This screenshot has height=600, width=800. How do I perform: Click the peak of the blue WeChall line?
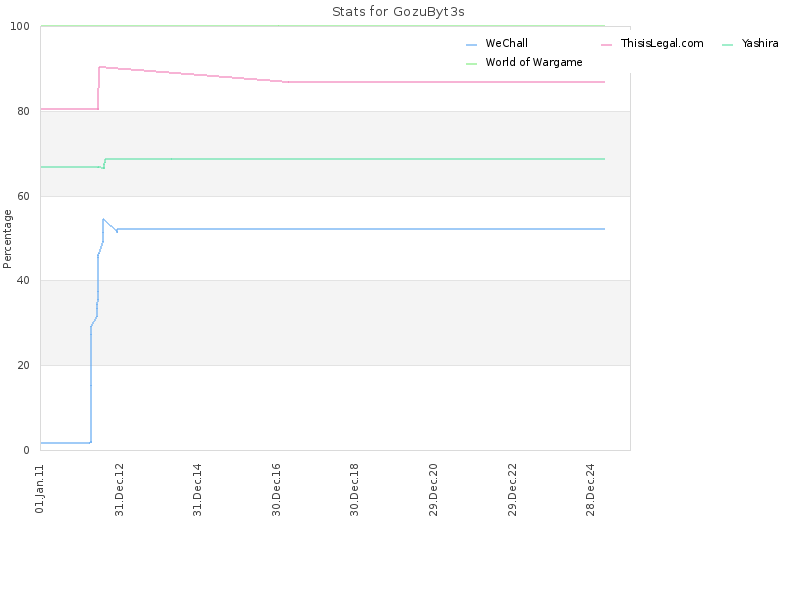pos(103,219)
